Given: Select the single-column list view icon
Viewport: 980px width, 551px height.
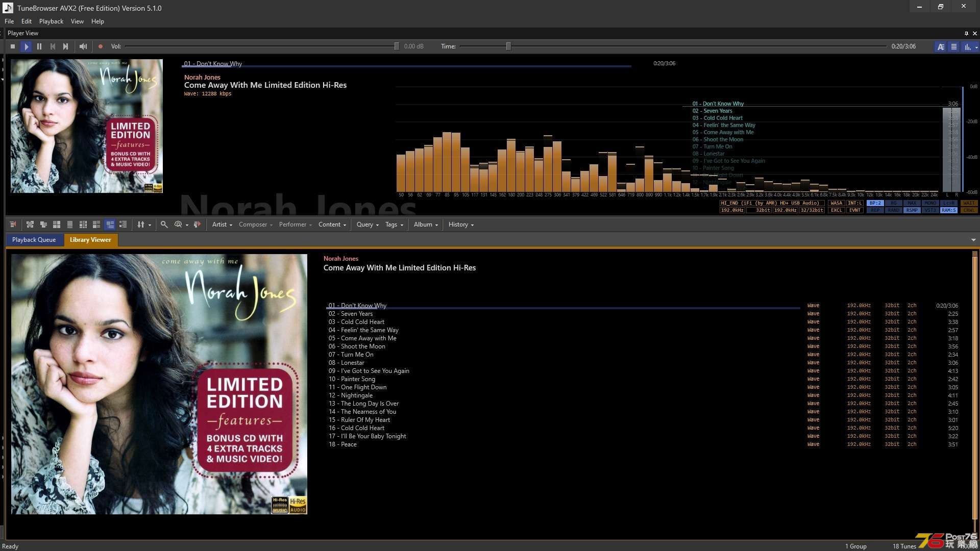Looking at the screenshot, I should click(x=70, y=224).
